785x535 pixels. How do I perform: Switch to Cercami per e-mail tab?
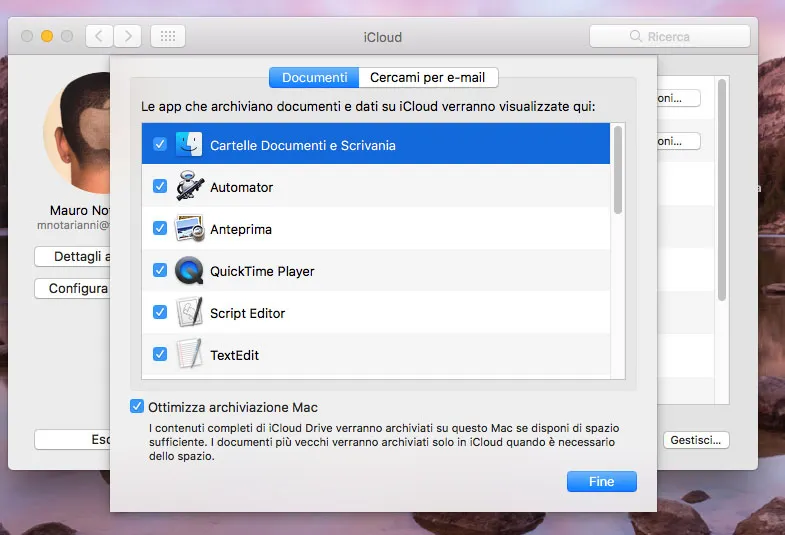(x=428, y=78)
